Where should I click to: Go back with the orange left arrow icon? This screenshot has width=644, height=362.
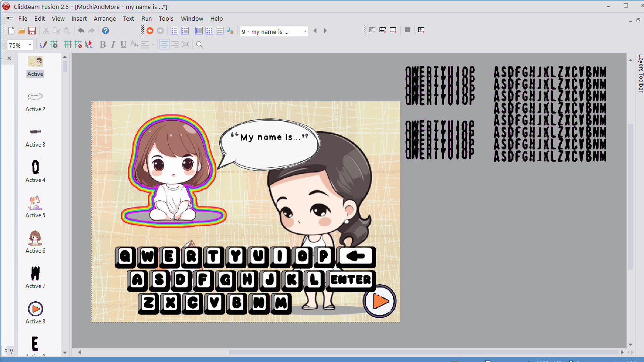150,31
